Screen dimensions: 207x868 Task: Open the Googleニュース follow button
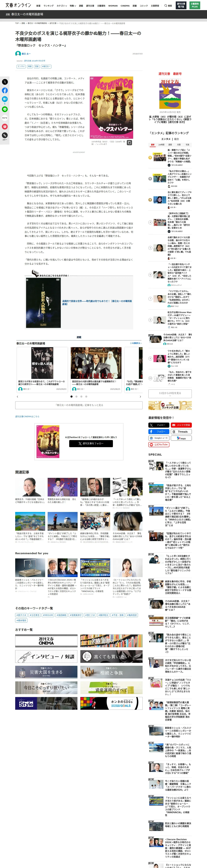pyautogui.click(x=159, y=438)
